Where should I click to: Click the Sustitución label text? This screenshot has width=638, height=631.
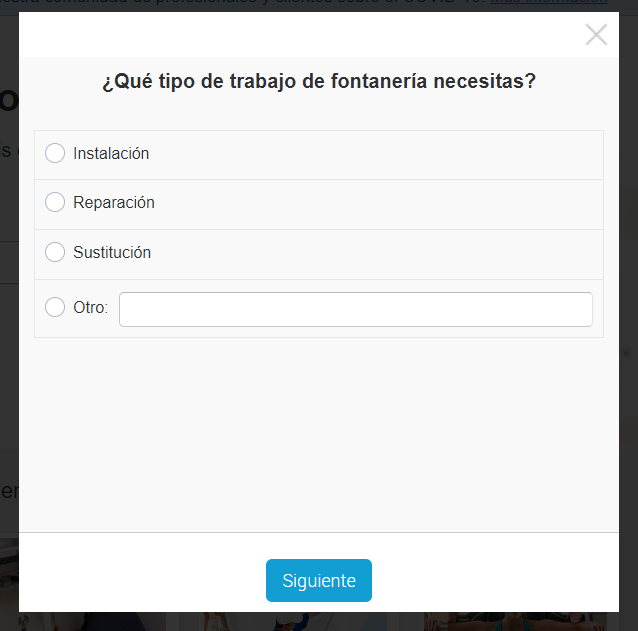112,252
